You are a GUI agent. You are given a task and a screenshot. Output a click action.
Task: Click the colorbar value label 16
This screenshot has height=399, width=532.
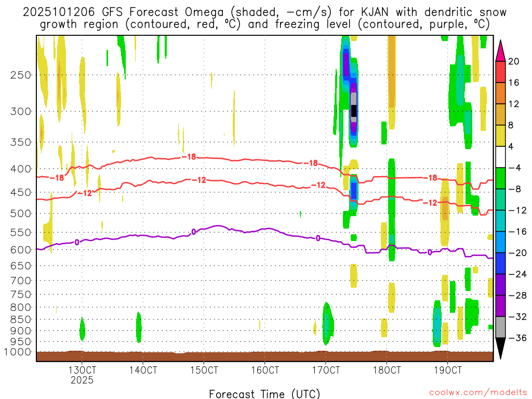[x=514, y=83]
